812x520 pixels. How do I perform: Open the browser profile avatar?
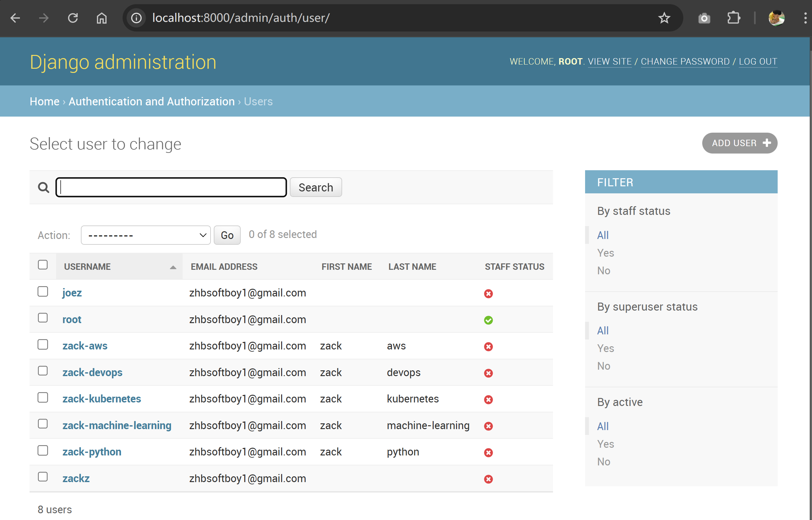(776, 18)
